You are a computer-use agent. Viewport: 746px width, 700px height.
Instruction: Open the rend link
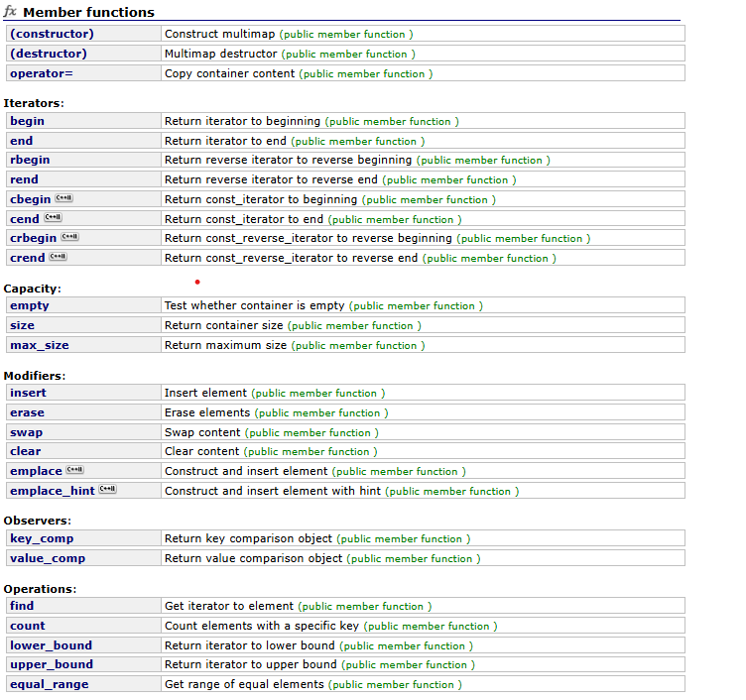click(x=24, y=179)
